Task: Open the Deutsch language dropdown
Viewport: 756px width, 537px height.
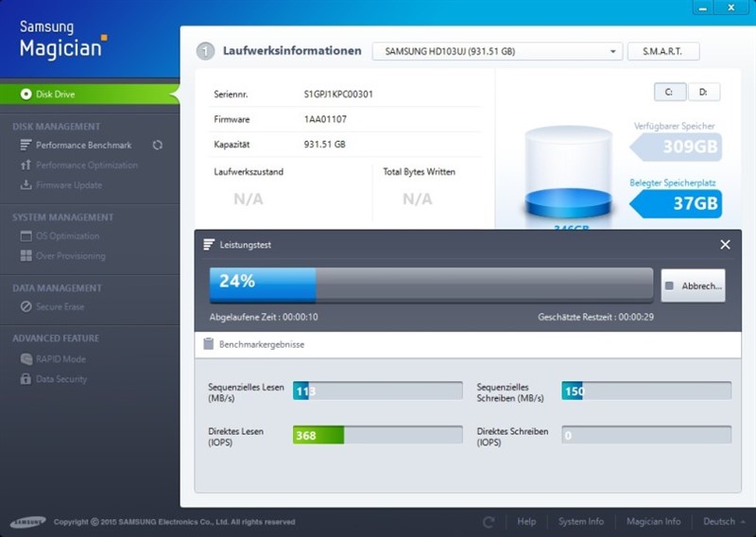Action: 724,522
